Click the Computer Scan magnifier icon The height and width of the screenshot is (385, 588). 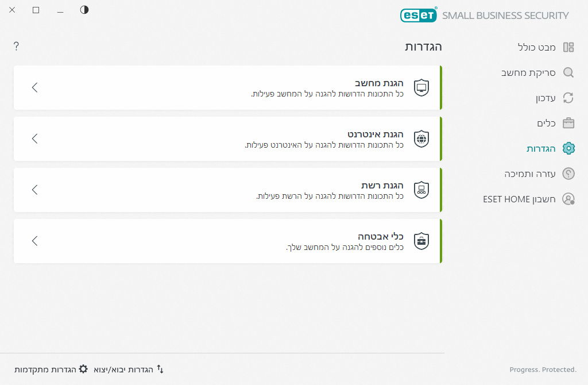click(568, 72)
